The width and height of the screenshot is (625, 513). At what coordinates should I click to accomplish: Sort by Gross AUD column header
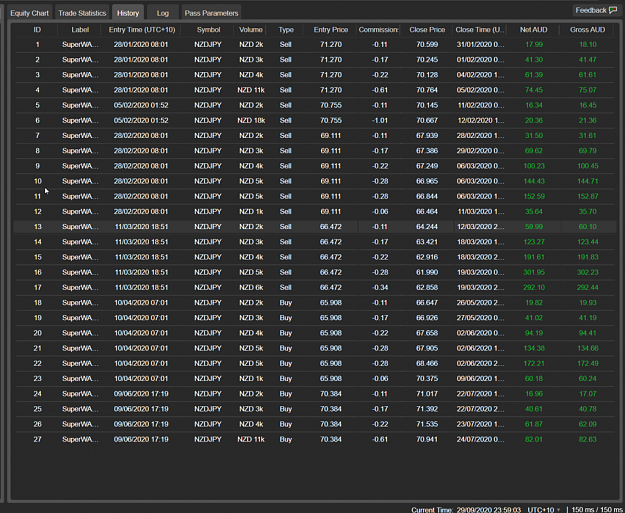588,29
